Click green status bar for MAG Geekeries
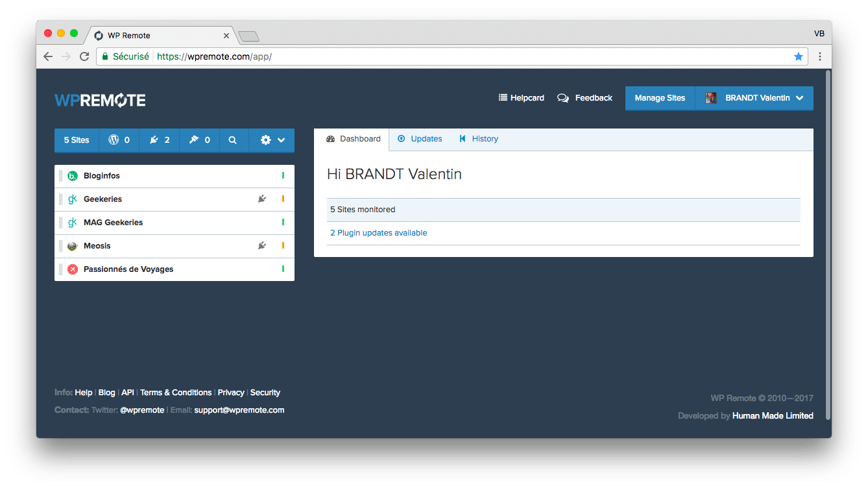Screen dimensions: 868x490 point(283,223)
